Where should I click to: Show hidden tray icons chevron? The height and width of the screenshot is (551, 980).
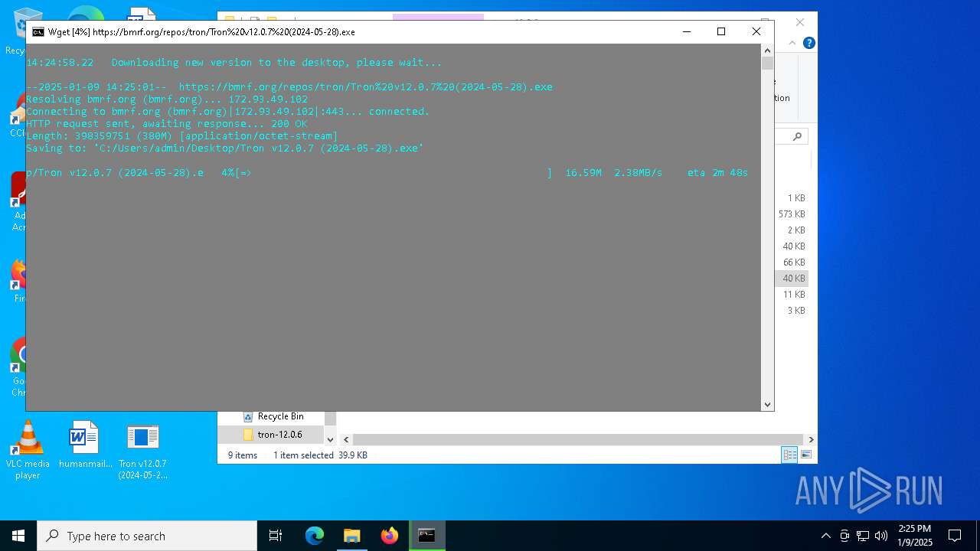click(825, 536)
